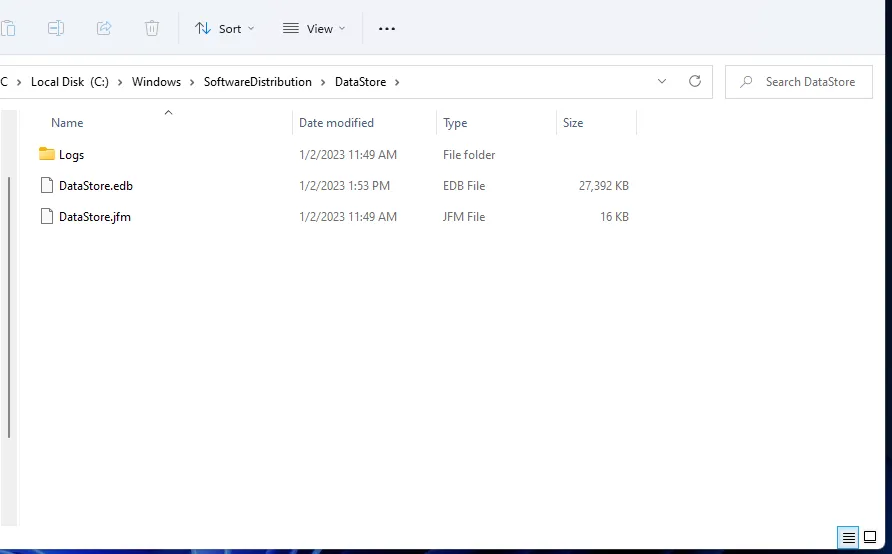Open address bar history dropdown
892x554 pixels.
[662, 81]
